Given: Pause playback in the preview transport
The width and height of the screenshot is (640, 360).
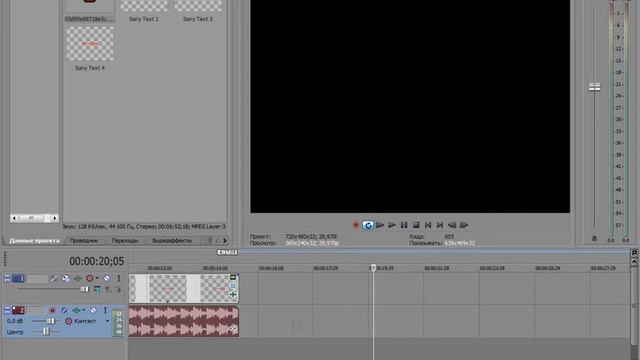Looking at the screenshot, I should point(404,225).
